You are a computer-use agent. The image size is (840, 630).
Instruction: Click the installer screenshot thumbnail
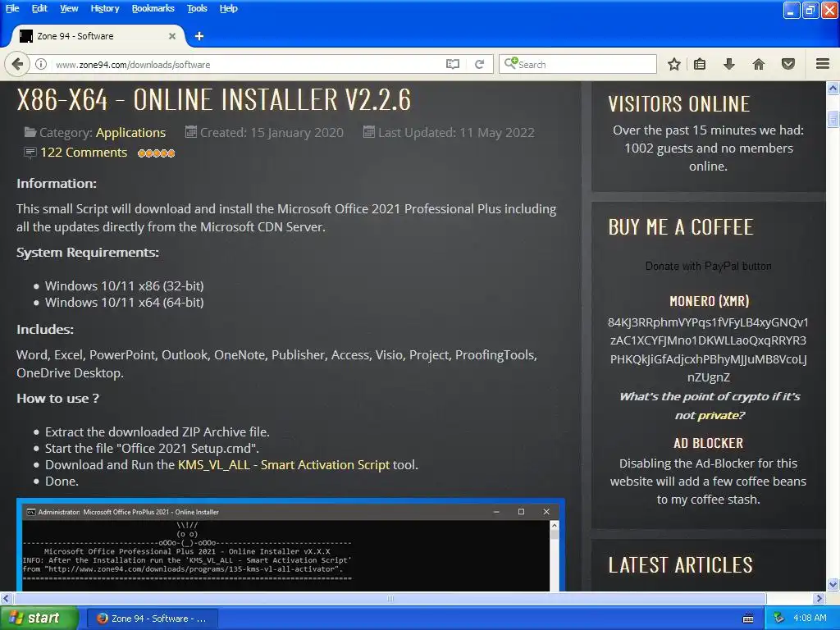291,545
